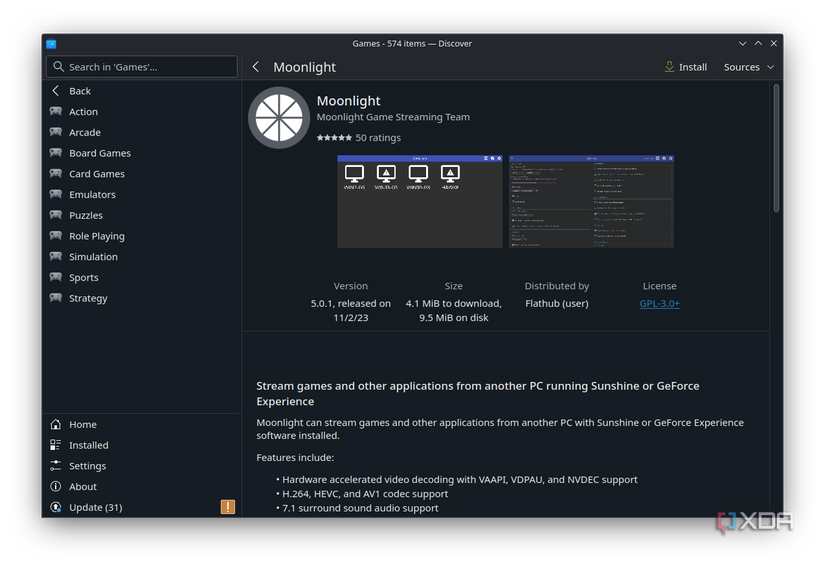Click the Moonlight app logo icon
Screen dimensions: 825x567
[278, 118]
